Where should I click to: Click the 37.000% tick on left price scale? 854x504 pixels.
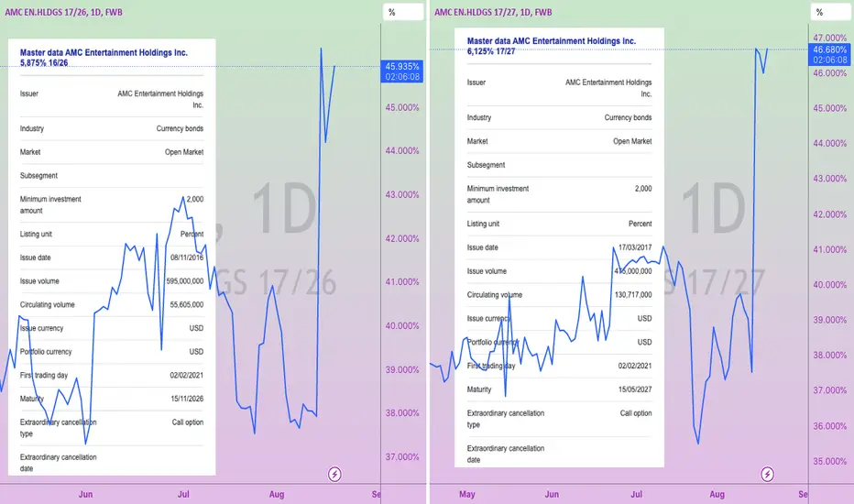coord(402,457)
